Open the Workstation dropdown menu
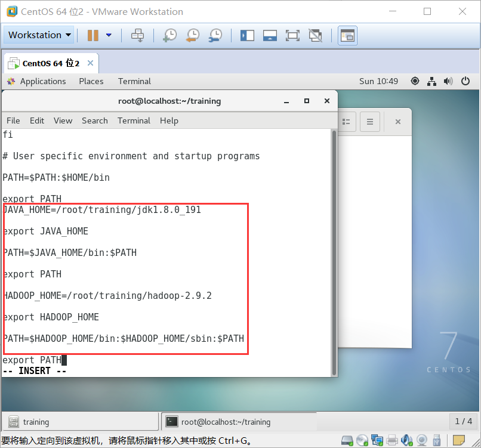This screenshot has width=481, height=448. [38, 35]
